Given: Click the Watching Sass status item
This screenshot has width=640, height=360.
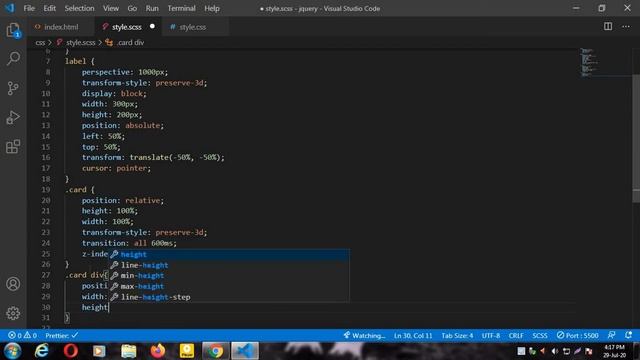Looking at the screenshot, I should pyautogui.click(x=364, y=335).
